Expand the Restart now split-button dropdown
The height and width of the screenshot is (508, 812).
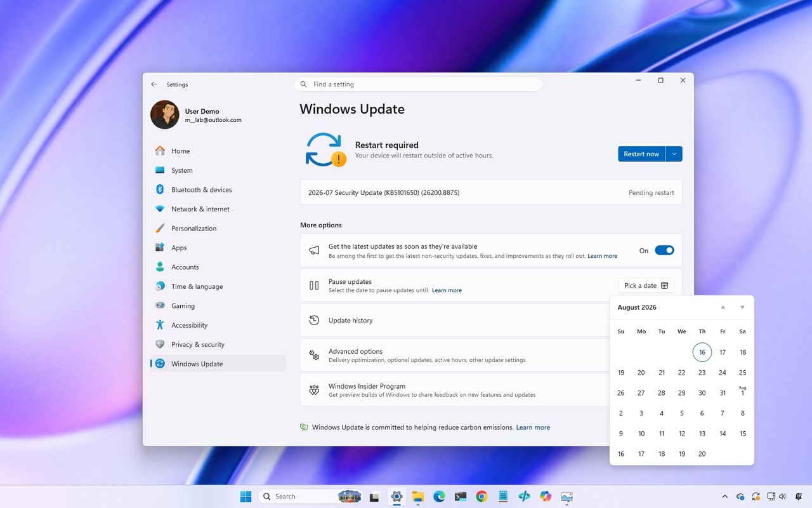pos(674,154)
